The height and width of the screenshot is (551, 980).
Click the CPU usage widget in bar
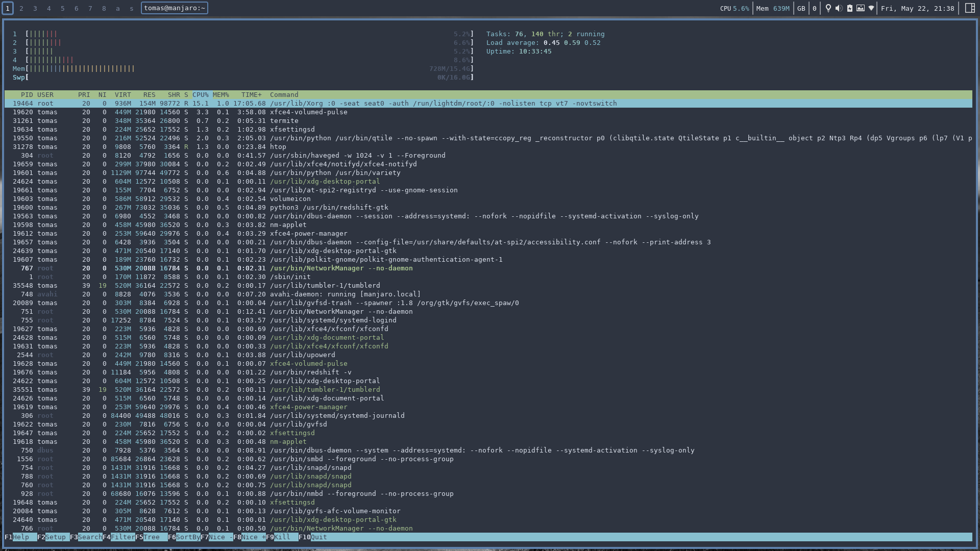tap(734, 8)
